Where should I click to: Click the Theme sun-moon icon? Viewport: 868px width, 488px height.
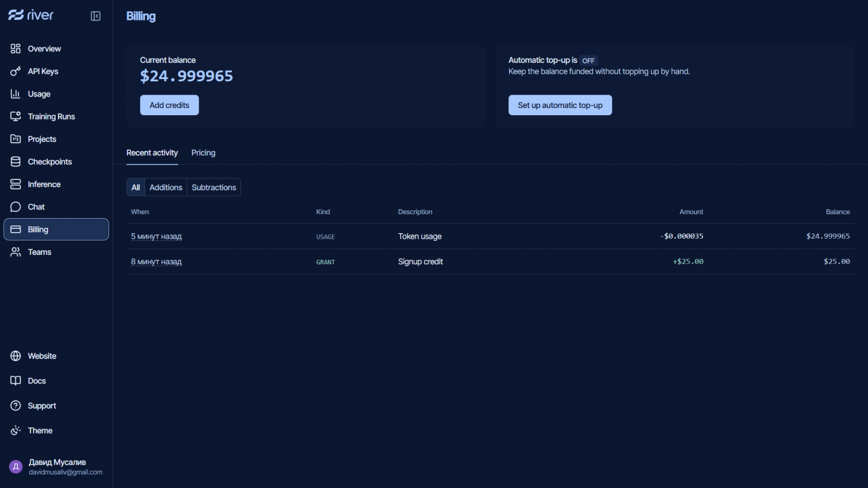(x=16, y=431)
